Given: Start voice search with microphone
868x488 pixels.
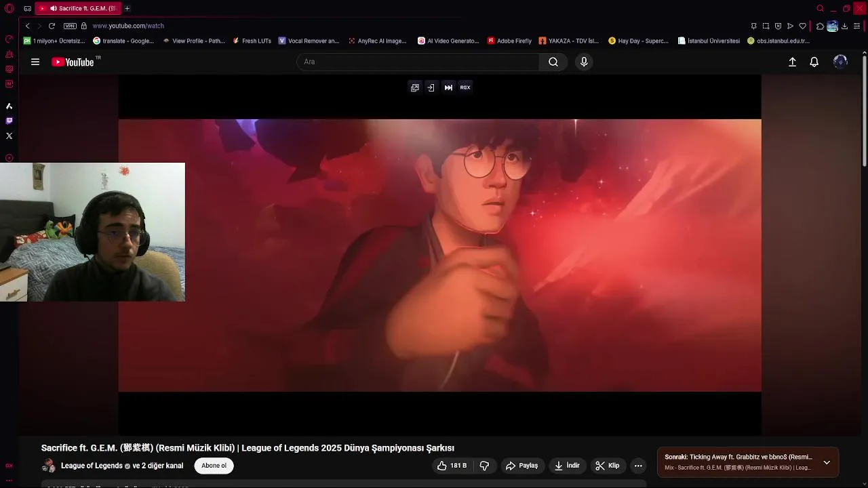Looking at the screenshot, I should coord(584,62).
